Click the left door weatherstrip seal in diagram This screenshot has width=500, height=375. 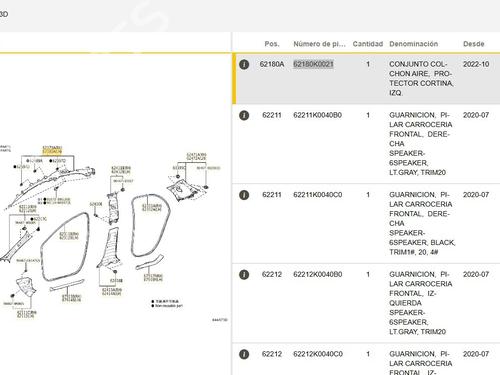click(x=65, y=247)
